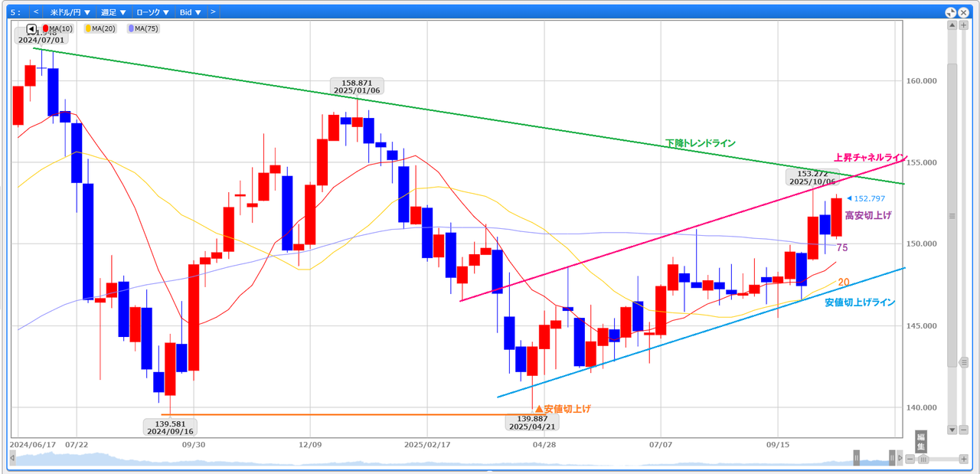This screenshot has width=980, height=474.
Task: Toggle the MA(20) indicator legend
Action: click(100, 29)
